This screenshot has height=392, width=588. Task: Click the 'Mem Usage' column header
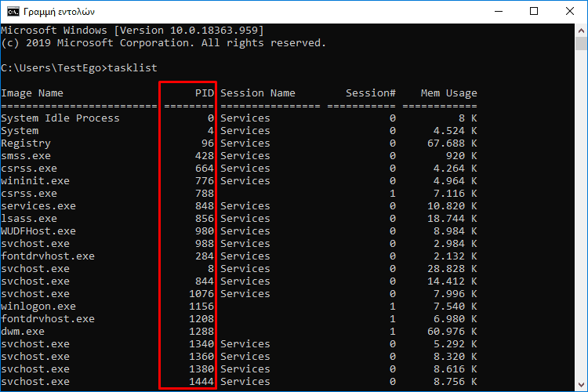click(x=449, y=93)
